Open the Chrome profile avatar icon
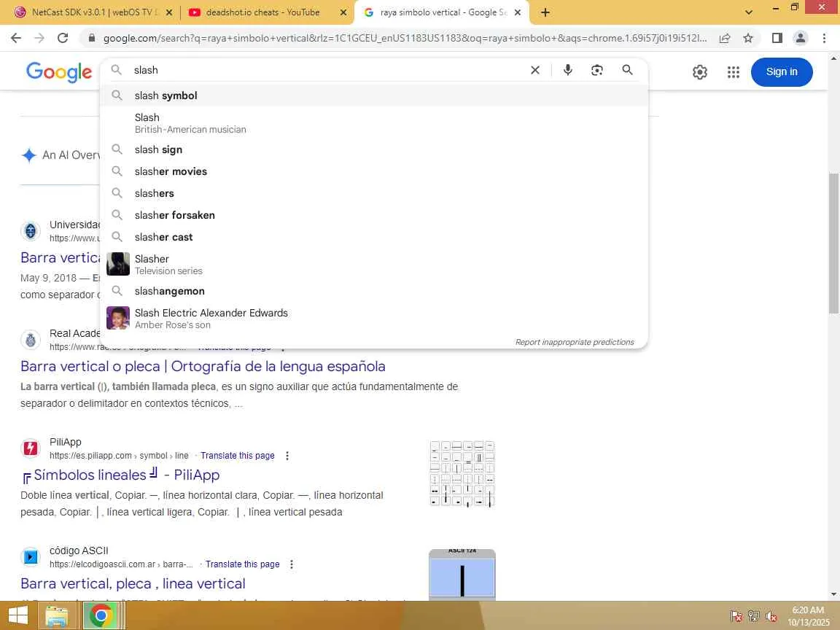 pos(801,38)
